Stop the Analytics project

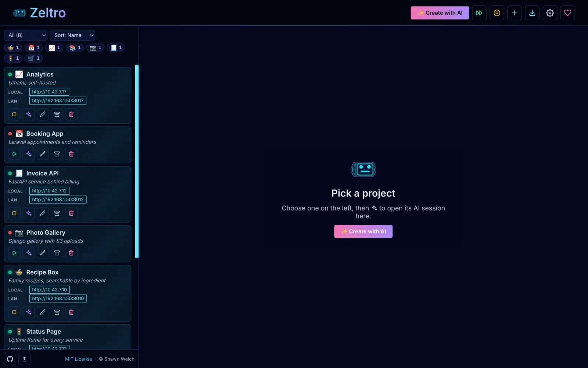click(14, 114)
